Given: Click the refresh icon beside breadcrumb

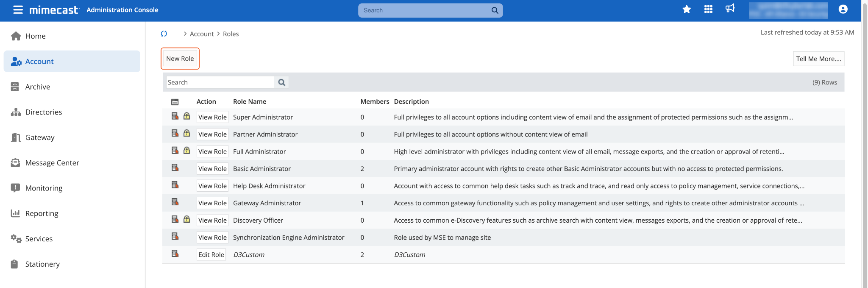Looking at the screenshot, I should [164, 34].
